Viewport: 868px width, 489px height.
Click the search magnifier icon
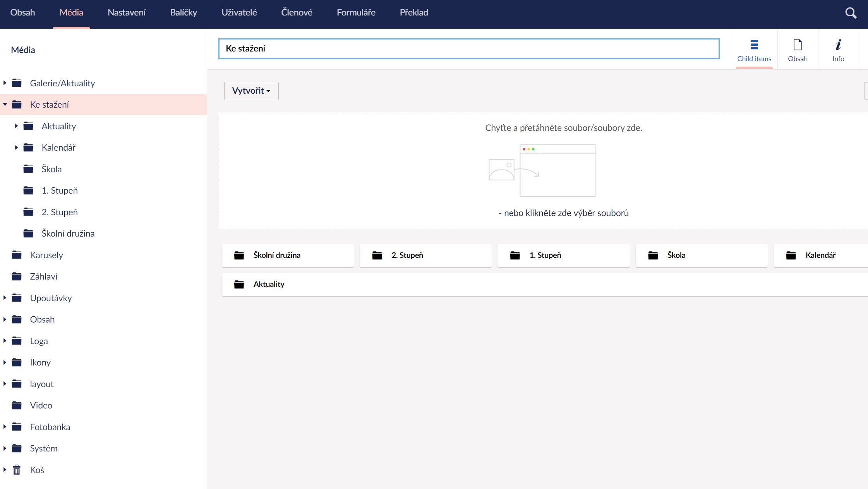click(x=850, y=13)
